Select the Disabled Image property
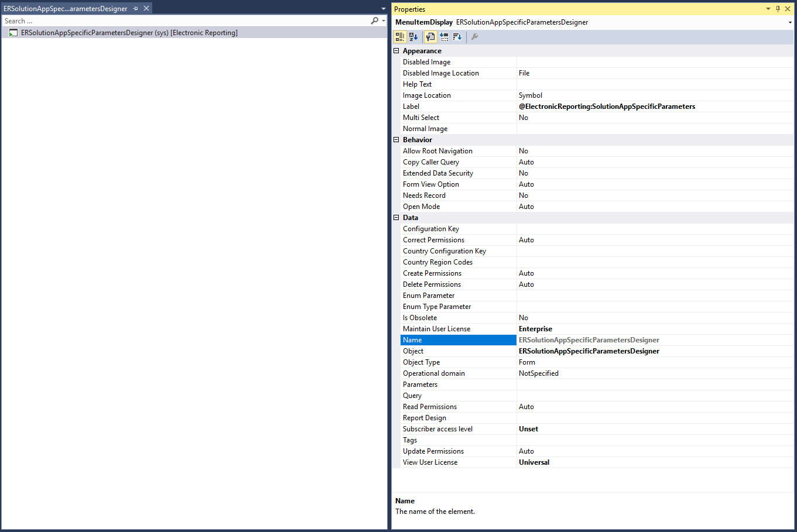 click(459, 62)
